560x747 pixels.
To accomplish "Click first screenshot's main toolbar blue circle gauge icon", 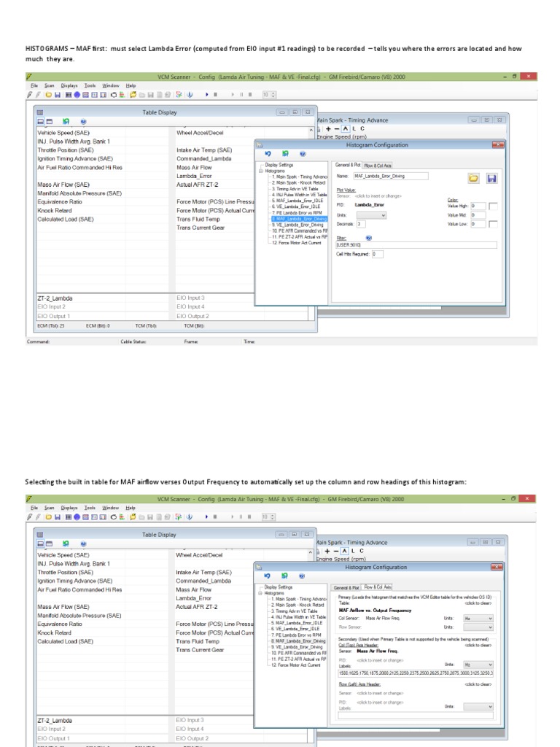I will coord(77,95).
